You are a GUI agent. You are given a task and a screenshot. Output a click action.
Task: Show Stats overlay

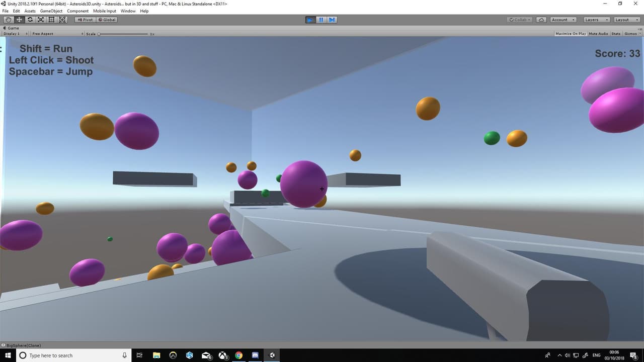[616, 34]
